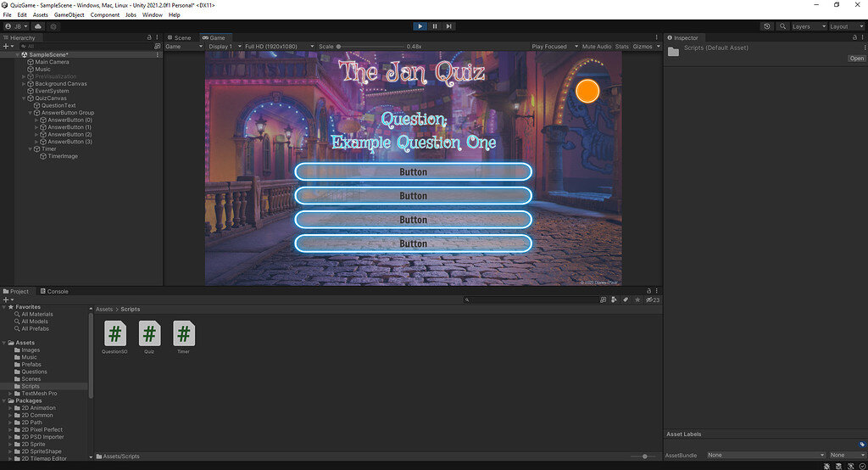This screenshot has height=470, width=868.
Task: Select TimerImage in the Hierarchy
Action: 63,156
